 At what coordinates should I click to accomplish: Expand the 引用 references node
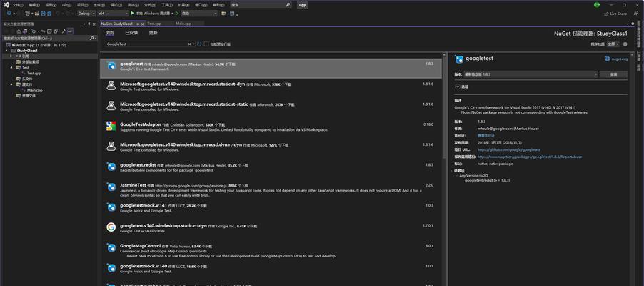pos(11,56)
